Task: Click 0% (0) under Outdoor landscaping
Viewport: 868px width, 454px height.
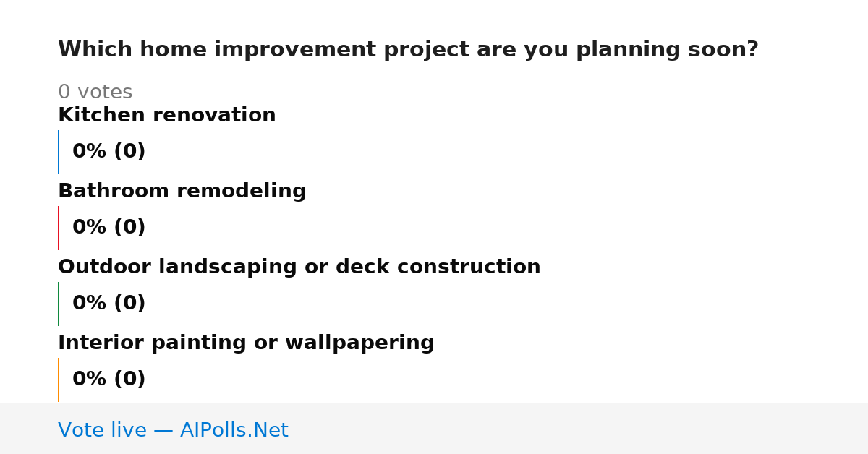Action: (109, 304)
